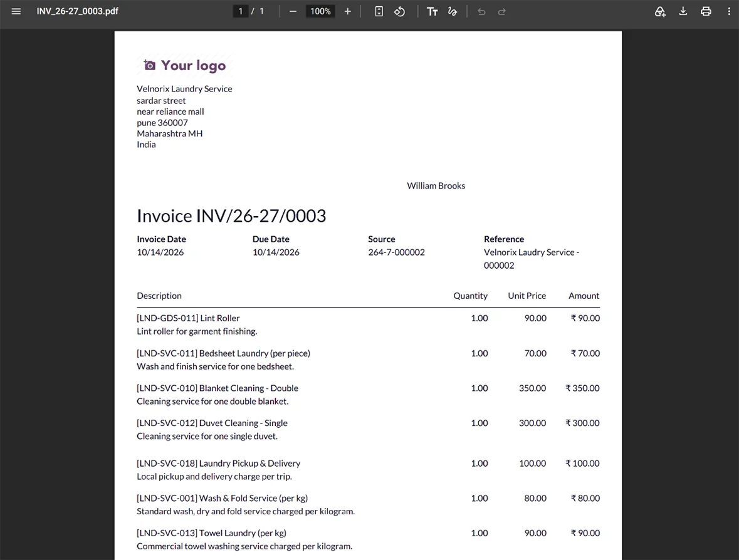This screenshot has width=739, height=560.
Task: Click the Blanket Cleaning - Double line
Action: [x=218, y=388]
